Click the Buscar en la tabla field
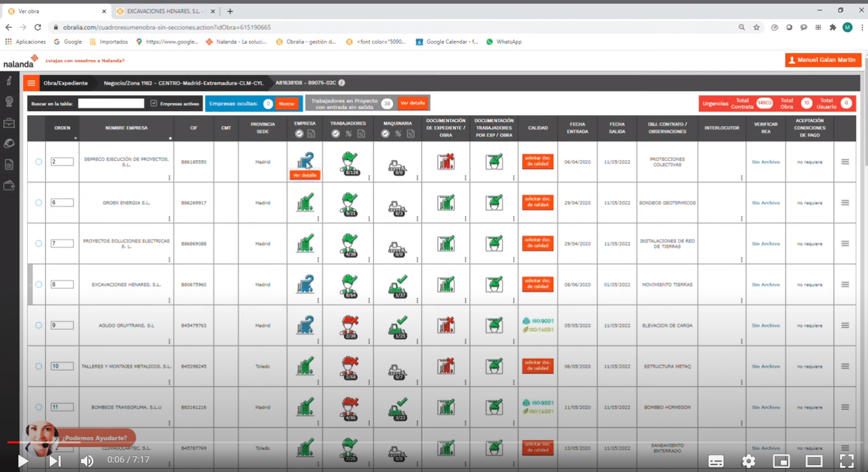 (x=111, y=104)
